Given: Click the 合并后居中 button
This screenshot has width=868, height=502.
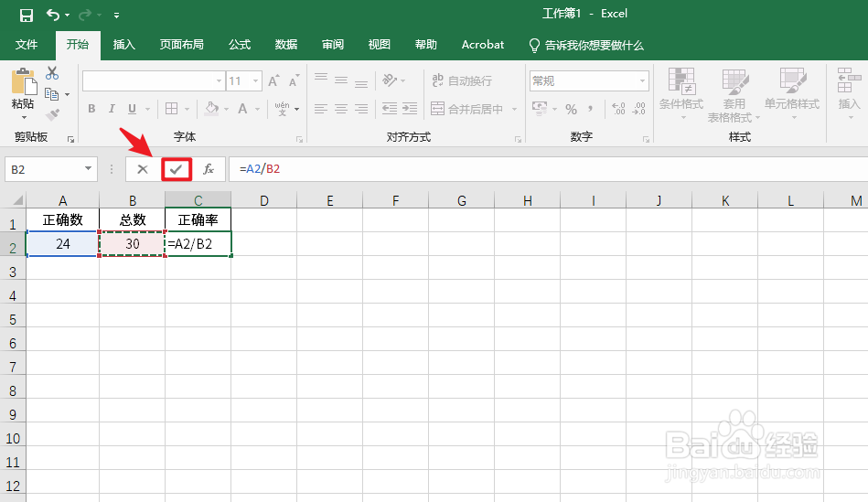Looking at the screenshot, I should click(467, 109).
